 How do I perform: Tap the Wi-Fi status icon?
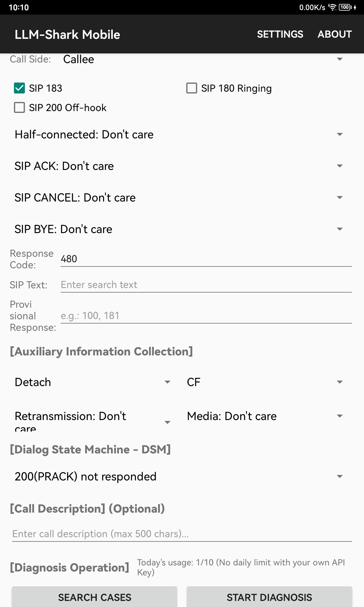(x=332, y=7)
